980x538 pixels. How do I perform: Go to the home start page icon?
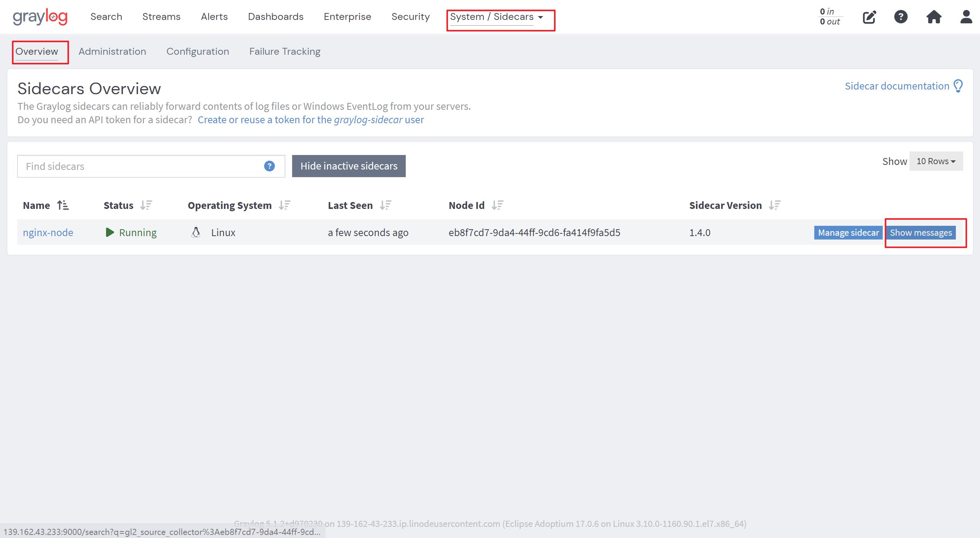934,17
